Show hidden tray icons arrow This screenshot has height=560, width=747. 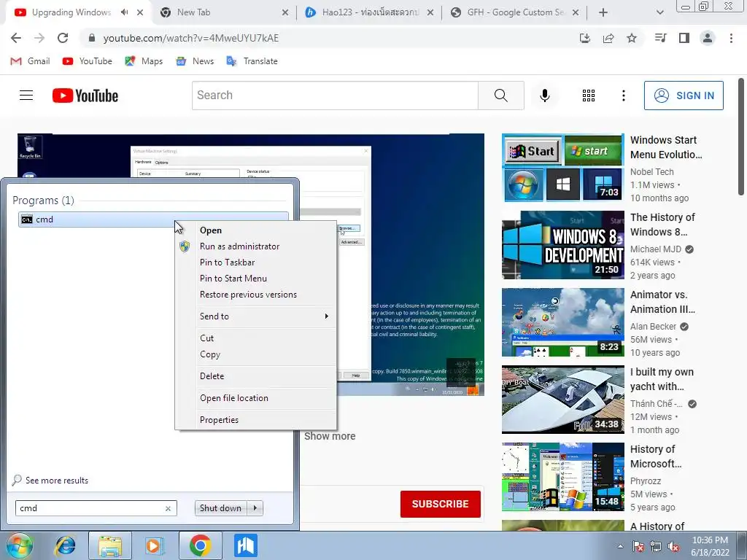click(620, 546)
